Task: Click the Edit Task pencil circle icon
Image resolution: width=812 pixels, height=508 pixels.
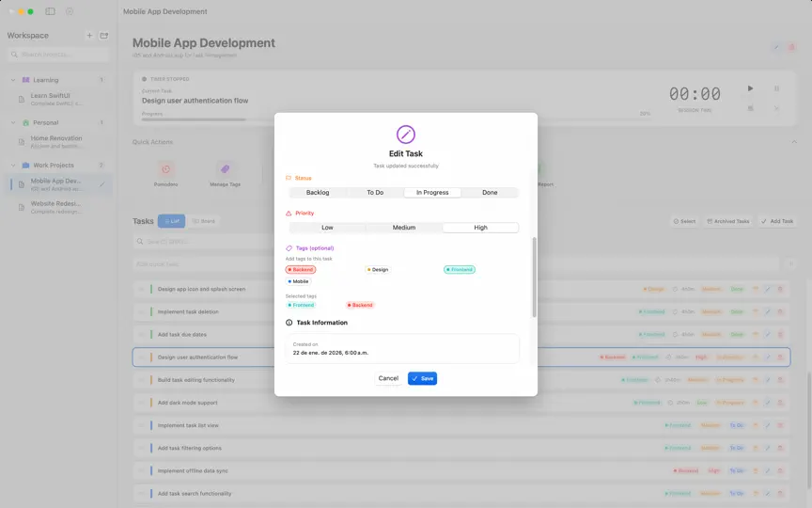Action: (x=406, y=135)
